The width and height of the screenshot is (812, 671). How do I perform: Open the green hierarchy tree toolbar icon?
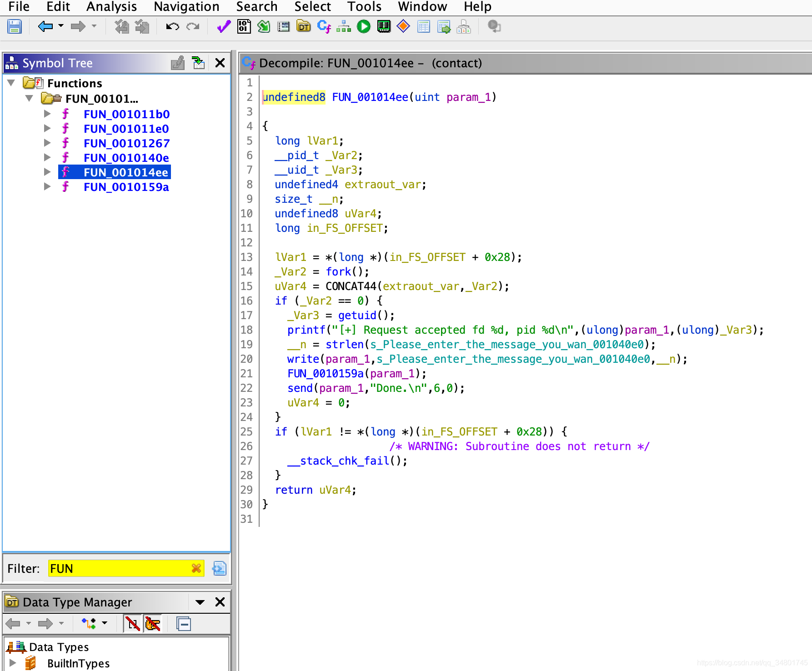(344, 26)
